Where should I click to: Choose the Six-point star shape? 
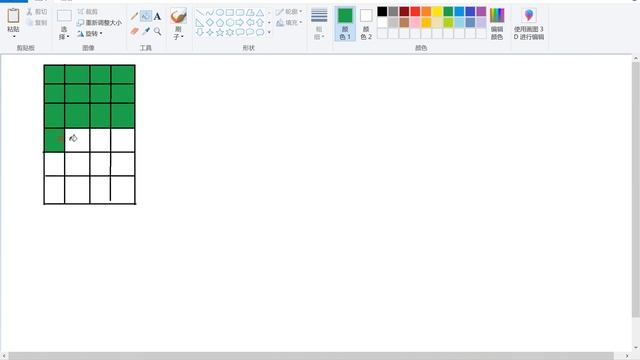[x=230, y=32]
